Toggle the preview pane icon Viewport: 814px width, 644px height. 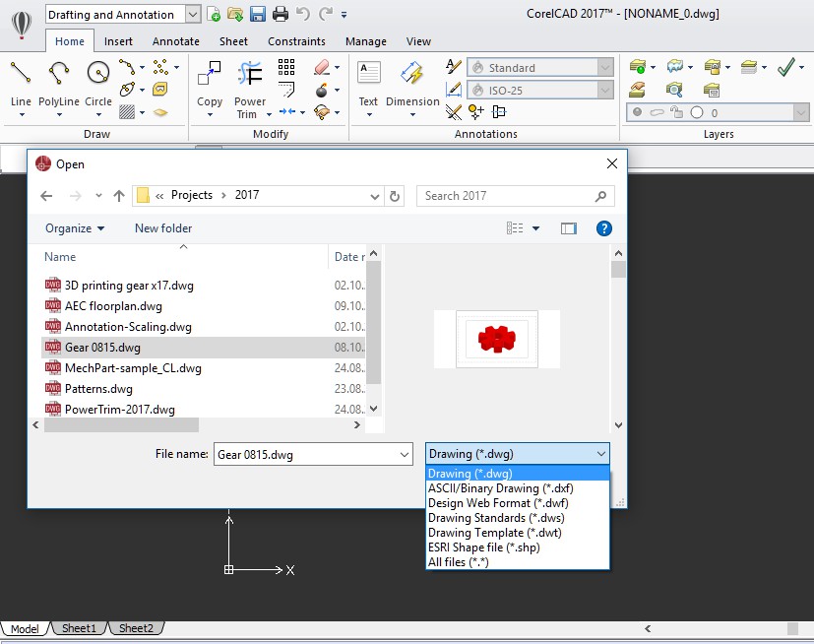(569, 228)
